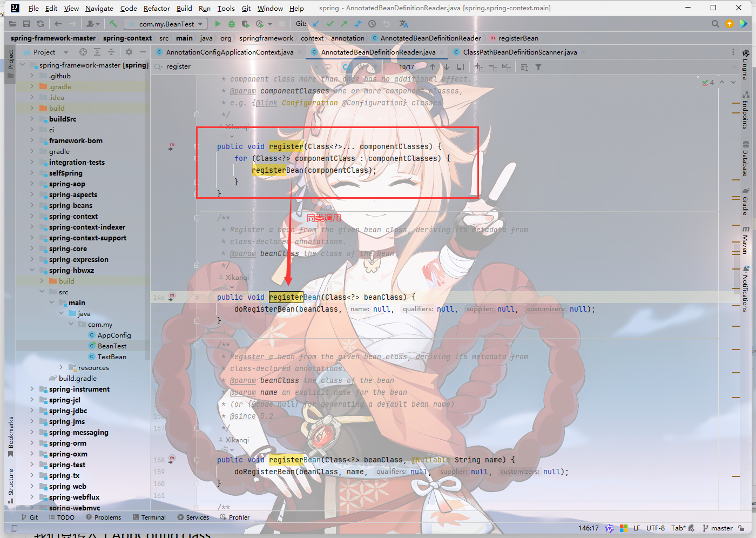Toggle Lingma tool window on right
Image resolution: width=756 pixels, height=538 pixels.
click(745, 65)
